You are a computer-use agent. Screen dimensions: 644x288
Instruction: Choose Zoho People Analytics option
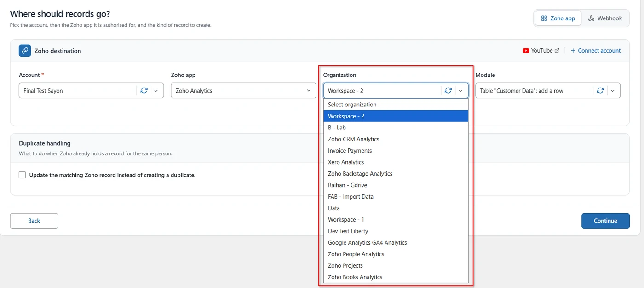pos(396,254)
